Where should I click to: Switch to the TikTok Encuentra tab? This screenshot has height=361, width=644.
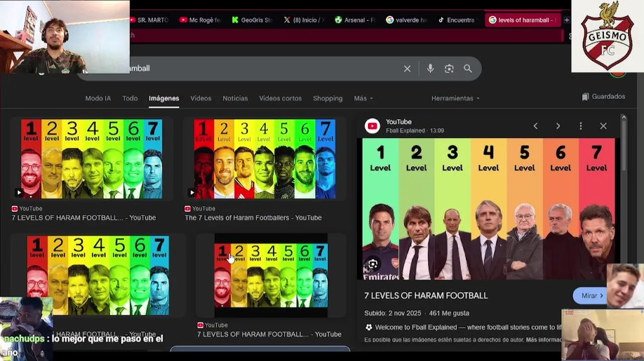tap(457, 20)
